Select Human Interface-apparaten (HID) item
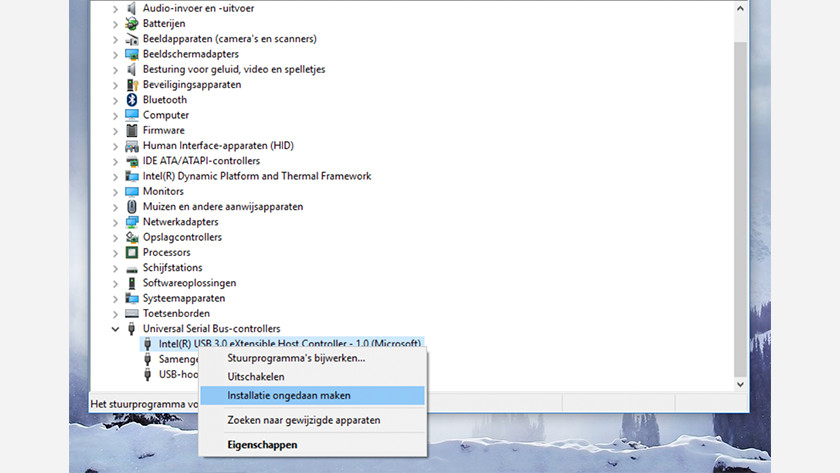 point(218,146)
